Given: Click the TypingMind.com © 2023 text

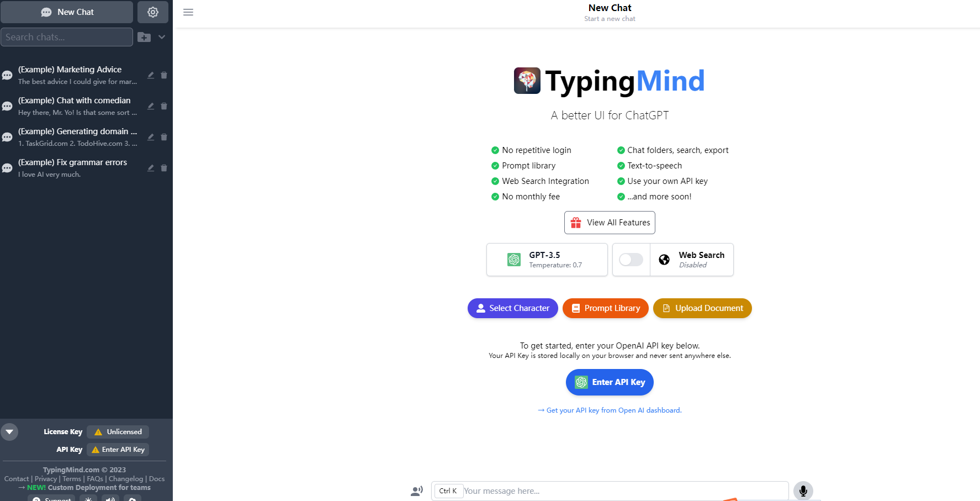Looking at the screenshot, I should (84, 470).
